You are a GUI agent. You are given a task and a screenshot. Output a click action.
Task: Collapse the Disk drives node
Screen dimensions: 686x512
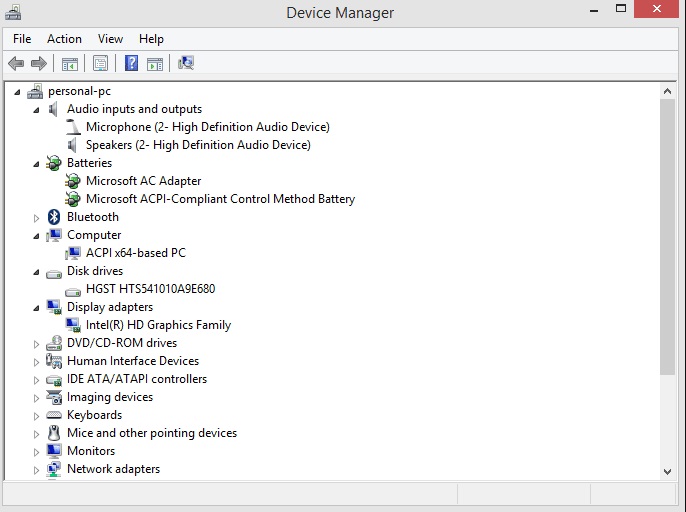[36, 272]
